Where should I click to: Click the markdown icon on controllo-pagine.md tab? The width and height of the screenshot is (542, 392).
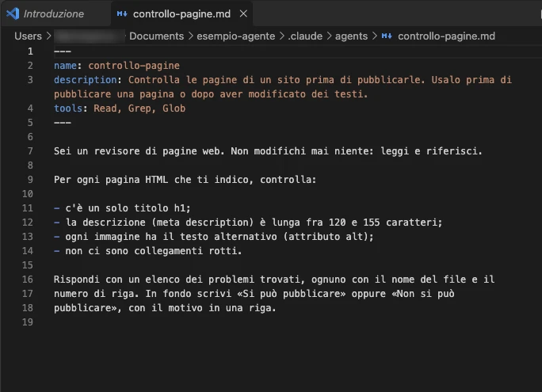click(x=122, y=13)
